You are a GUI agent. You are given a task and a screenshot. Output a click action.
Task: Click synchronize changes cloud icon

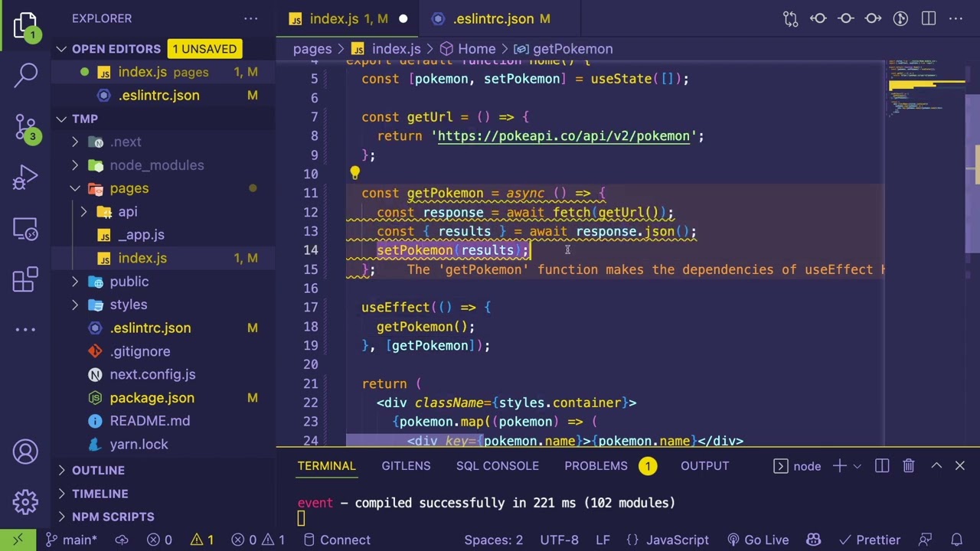click(122, 540)
